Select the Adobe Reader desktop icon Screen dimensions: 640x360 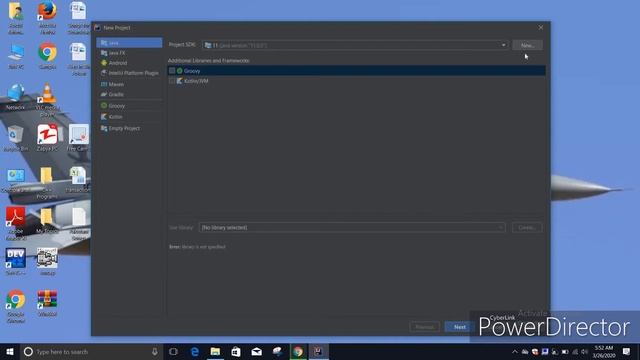click(x=16, y=224)
